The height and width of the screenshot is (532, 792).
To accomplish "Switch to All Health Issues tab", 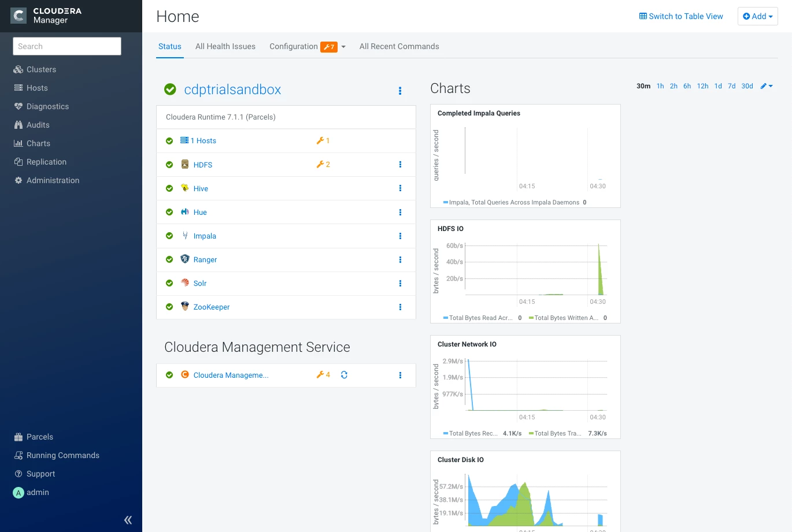I will [225, 47].
